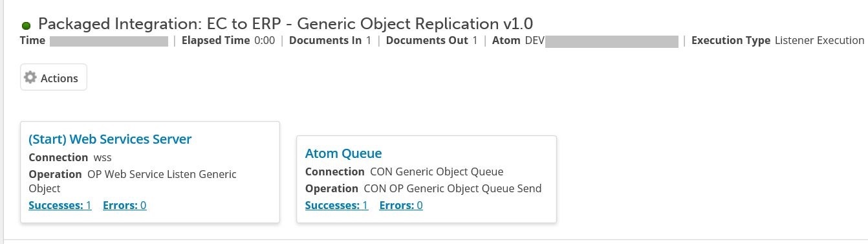Click the Elapsed Time value 0:00
This screenshot has width=868, height=244.
[265, 41]
